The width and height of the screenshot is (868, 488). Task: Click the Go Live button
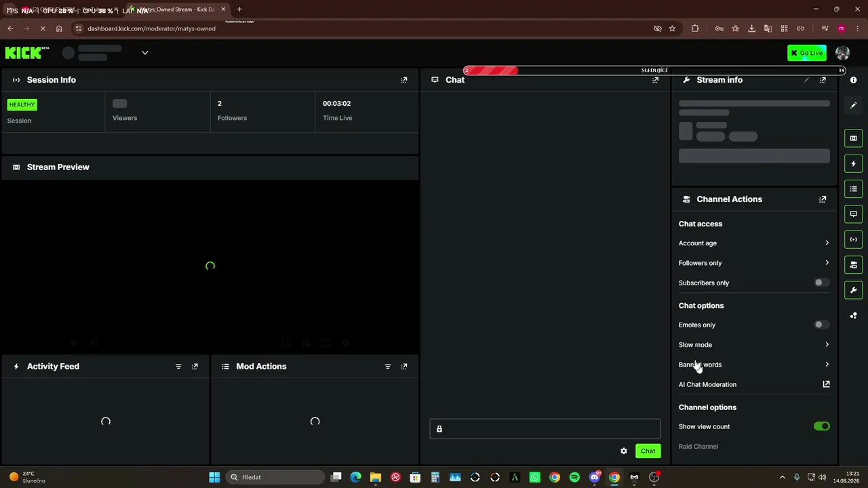[x=807, y=53]
